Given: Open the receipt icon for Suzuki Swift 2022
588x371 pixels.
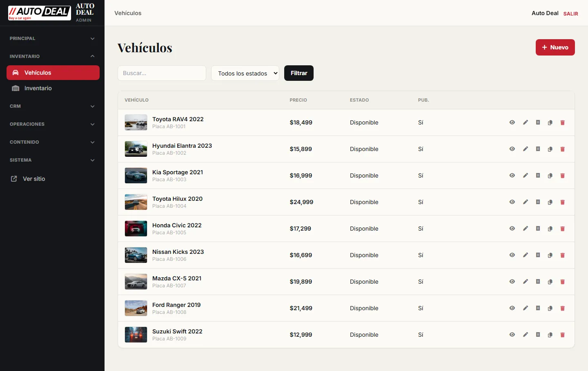Looking at the screenshot, I should [x=538, y=335].
